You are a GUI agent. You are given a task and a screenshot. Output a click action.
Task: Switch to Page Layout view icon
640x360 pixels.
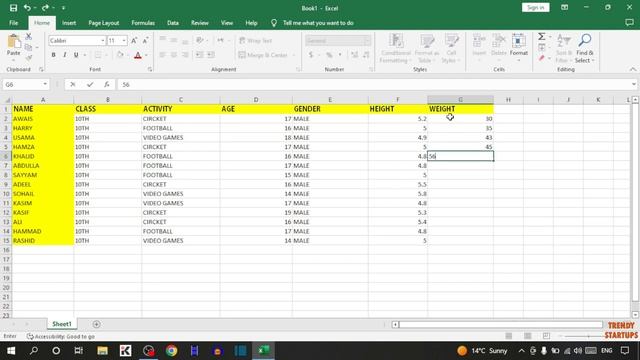527,336
